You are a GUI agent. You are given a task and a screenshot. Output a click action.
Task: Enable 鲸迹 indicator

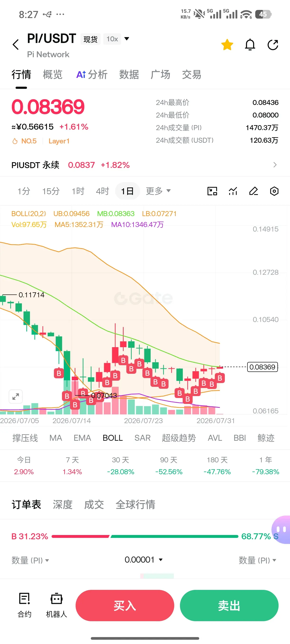[x=266, y=438]
